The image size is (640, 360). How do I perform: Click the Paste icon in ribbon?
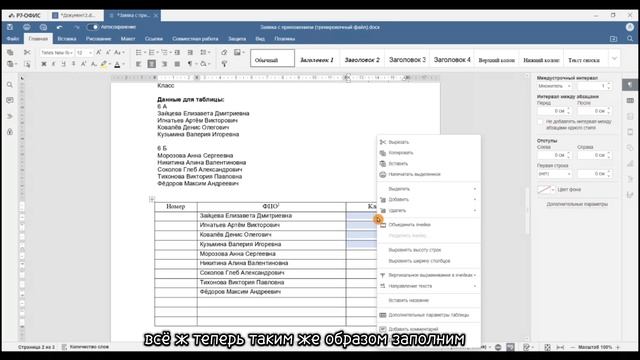[x=11, y=64]
